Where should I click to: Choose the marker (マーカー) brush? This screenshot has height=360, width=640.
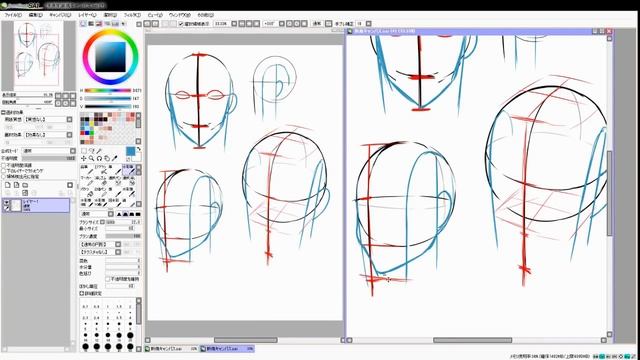[86, 181]
